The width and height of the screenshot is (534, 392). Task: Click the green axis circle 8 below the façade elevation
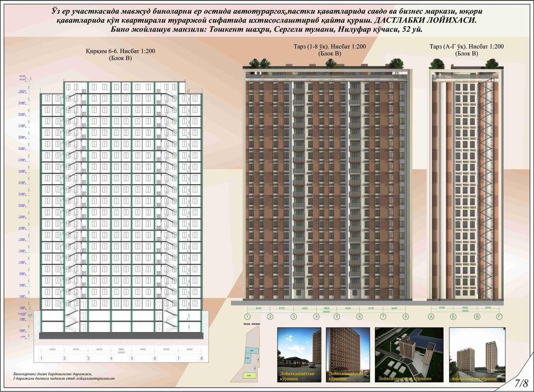(x=405, y=317)
